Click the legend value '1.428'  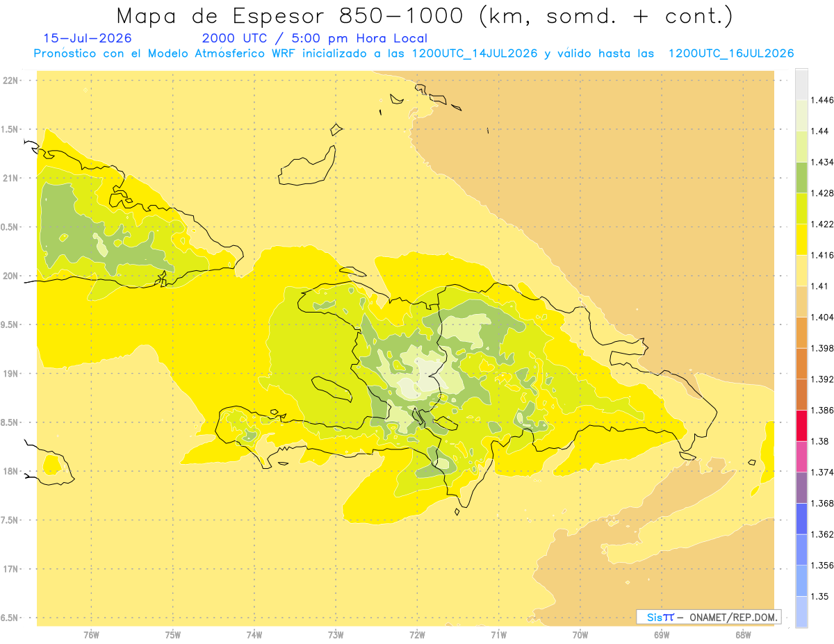(x=823, y=193)
